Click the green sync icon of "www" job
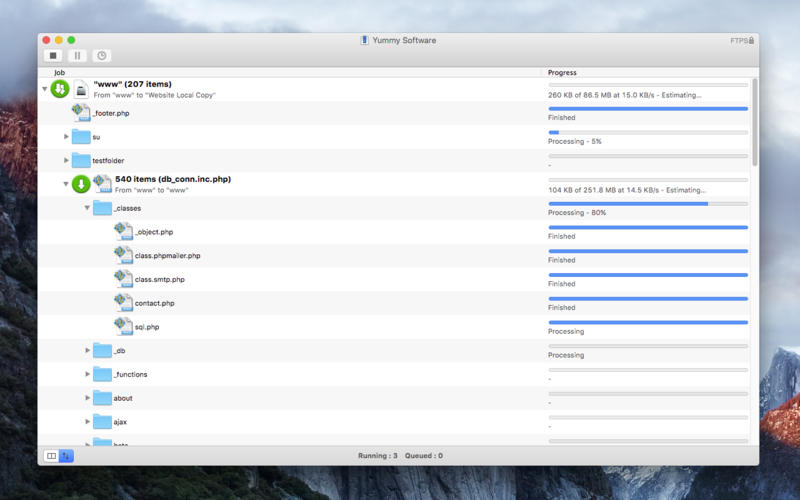The width and height of the screenshot is (800, 500). click(60, 90)
